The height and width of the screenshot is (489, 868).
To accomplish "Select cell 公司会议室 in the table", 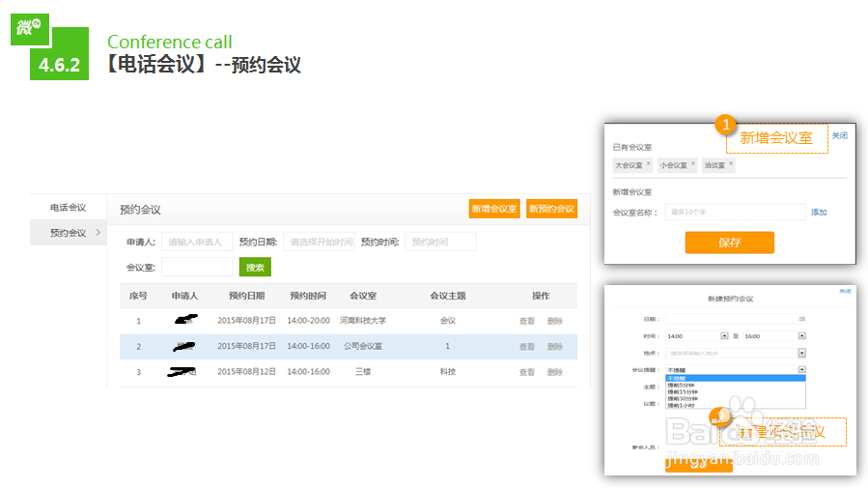I will pos(363,346).
